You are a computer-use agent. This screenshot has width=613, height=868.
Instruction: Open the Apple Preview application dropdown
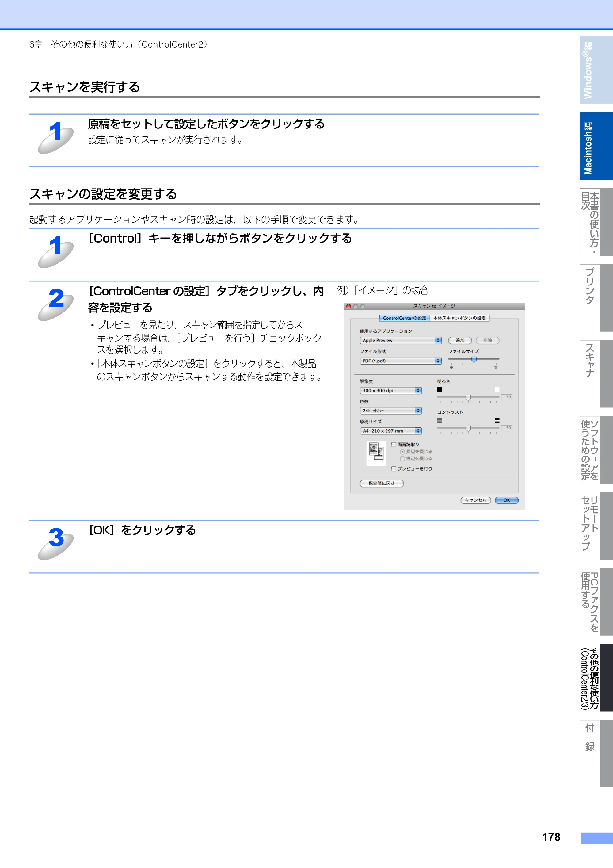pyautogui.click(x=401, y=341)
